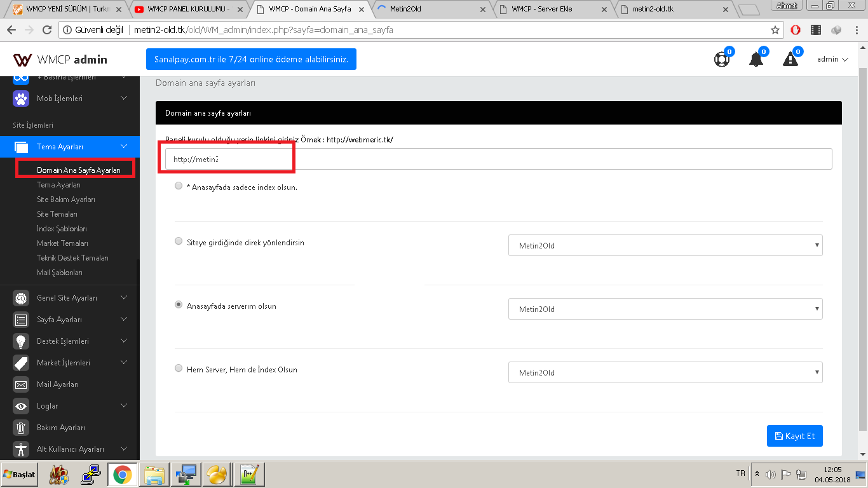Select 'Anasayfada sadece index olsun' radio
Image resolution: width=868 pixels, height=488 pixels.
[x=179, y=187]
